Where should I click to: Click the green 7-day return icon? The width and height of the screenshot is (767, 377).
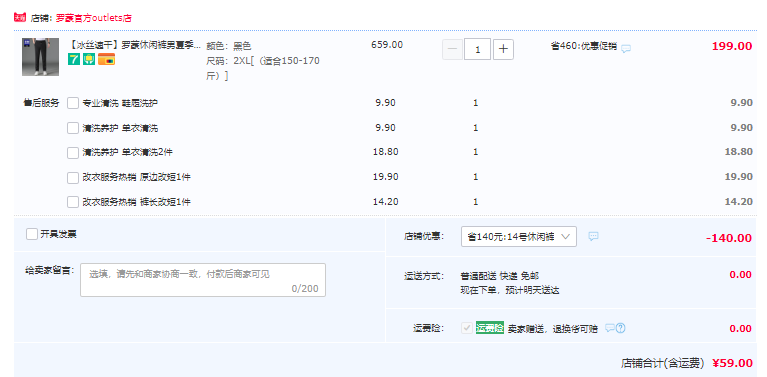click(x=73, y=59)
